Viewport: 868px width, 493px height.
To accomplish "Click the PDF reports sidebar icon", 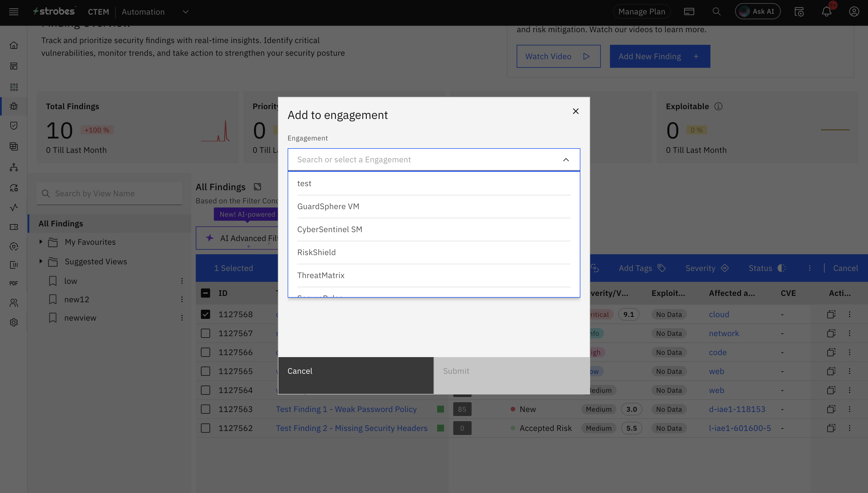I will [x=14, y=283].
